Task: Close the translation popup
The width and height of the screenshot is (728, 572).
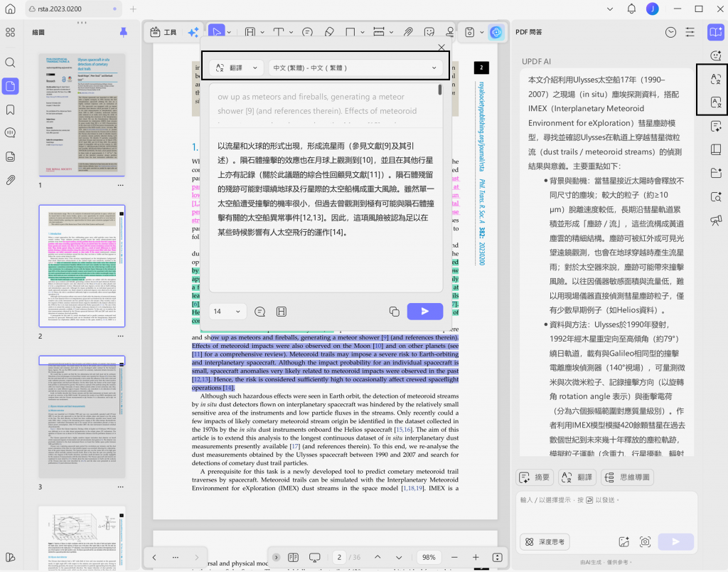Action: point(441,48)
